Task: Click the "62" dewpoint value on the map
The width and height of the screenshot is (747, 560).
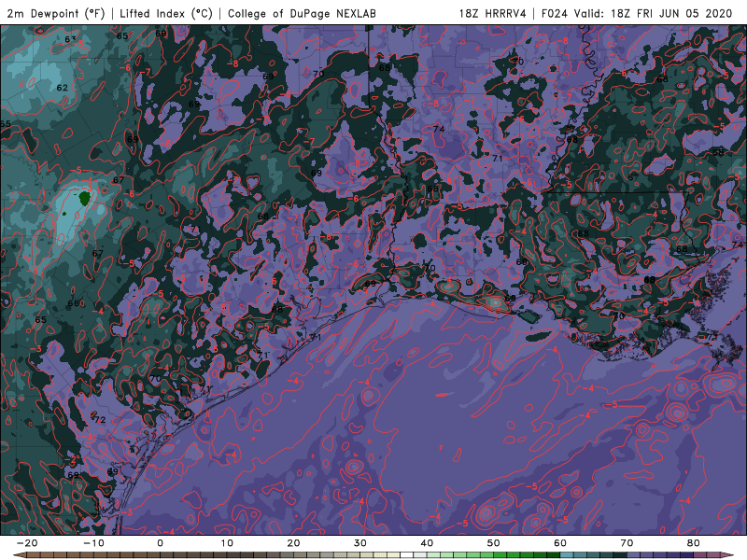Action: (62, 88)
